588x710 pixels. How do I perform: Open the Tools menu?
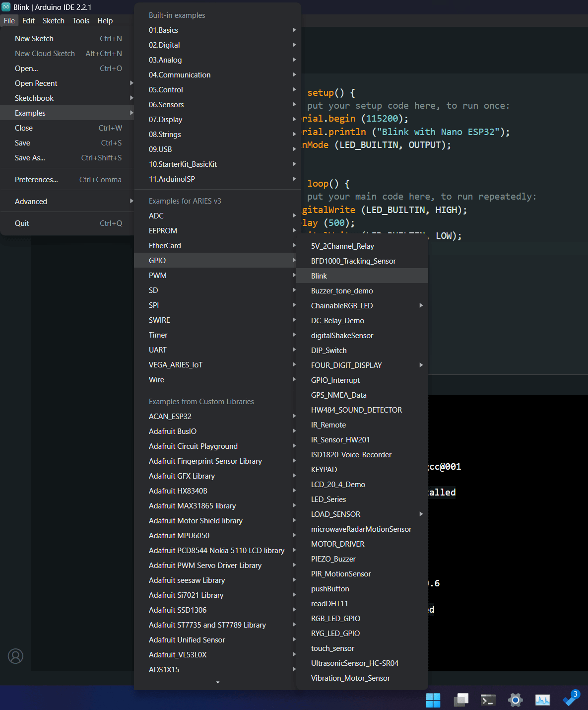click(x=81, y=20)
